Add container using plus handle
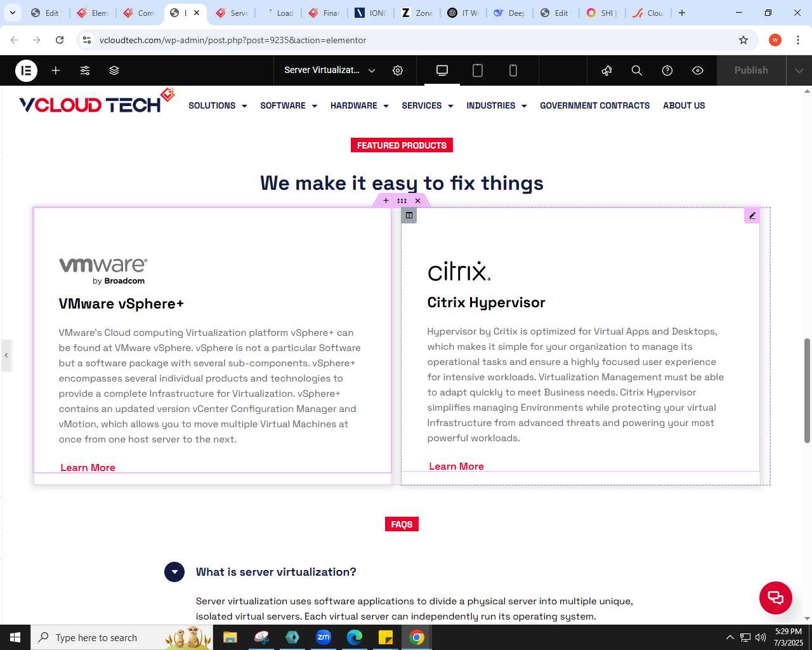 (x=386, y=201)
